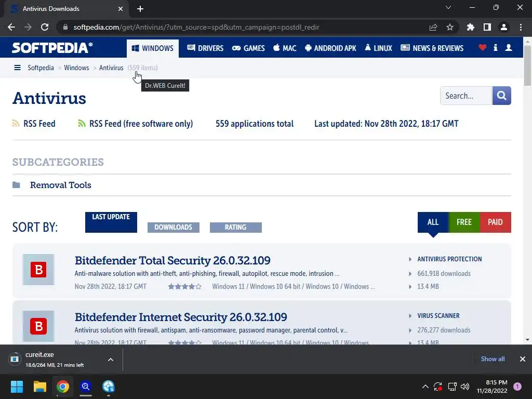Image resolution: width=532 pixels, height=399 pixels.
Task: Expand cureit.exe download options chevron
Action: coord(111,360)
